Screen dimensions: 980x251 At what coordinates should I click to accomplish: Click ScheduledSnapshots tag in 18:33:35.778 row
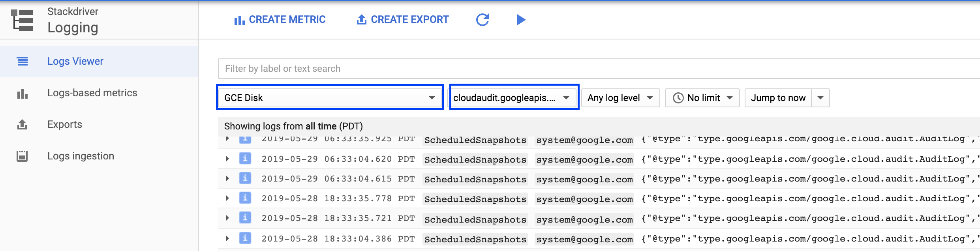point(475,199)
